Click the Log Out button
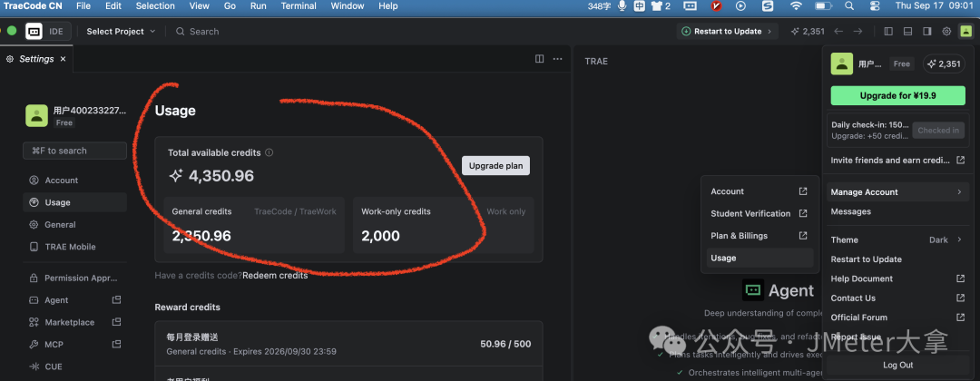This screenshot has width=980, height=381. [897, 366]
